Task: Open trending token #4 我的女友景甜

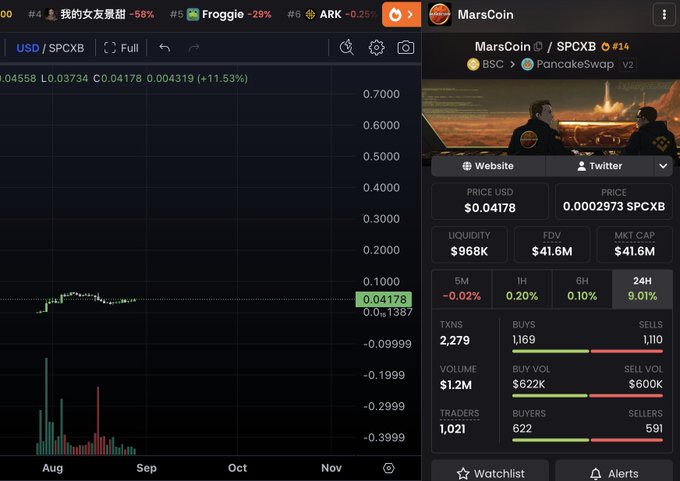Action: pos(91,14)
